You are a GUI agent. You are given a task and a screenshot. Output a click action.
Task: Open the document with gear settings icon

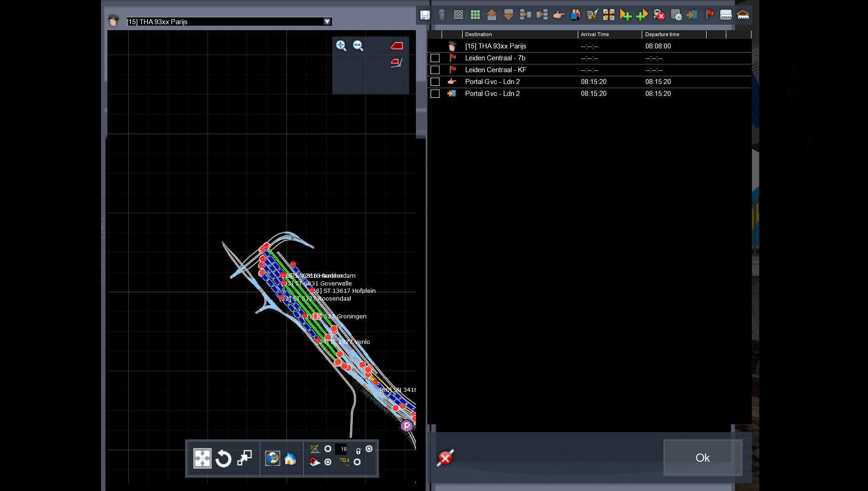676,15
